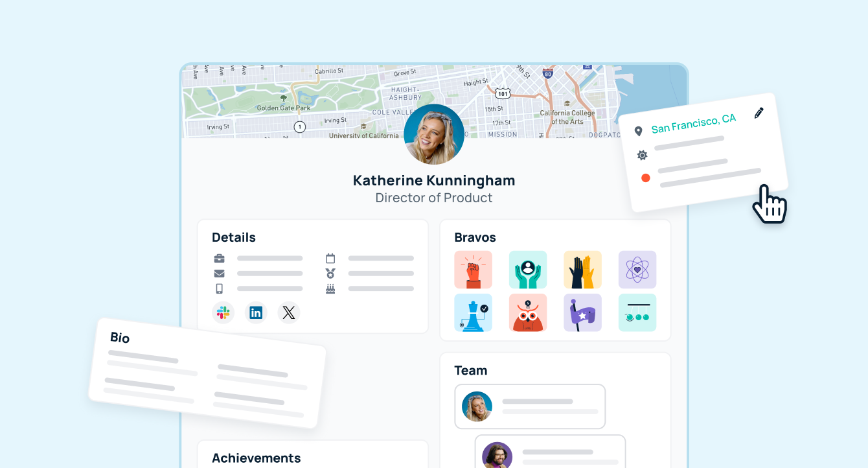Click the Bio card heading
The width and height of the screenshot is (868, 468).
point(120,337)
